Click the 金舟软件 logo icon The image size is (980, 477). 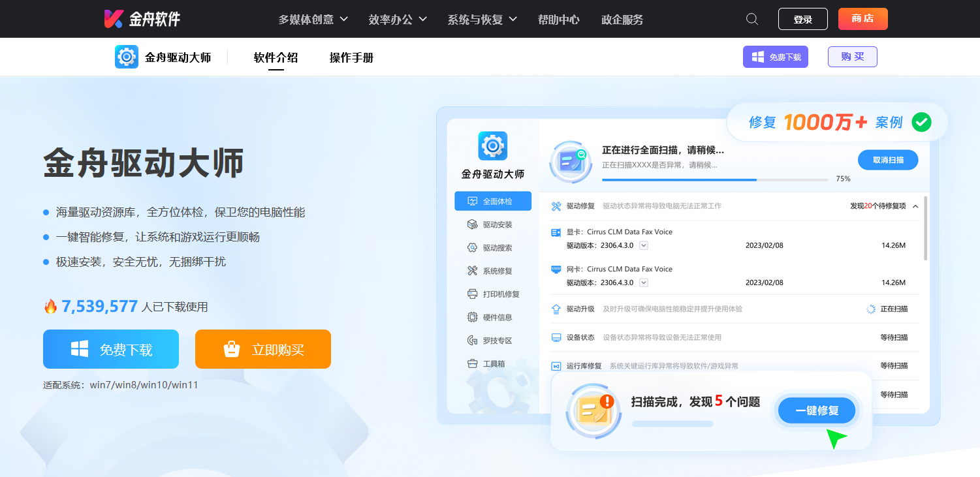(x=113, y=19)
